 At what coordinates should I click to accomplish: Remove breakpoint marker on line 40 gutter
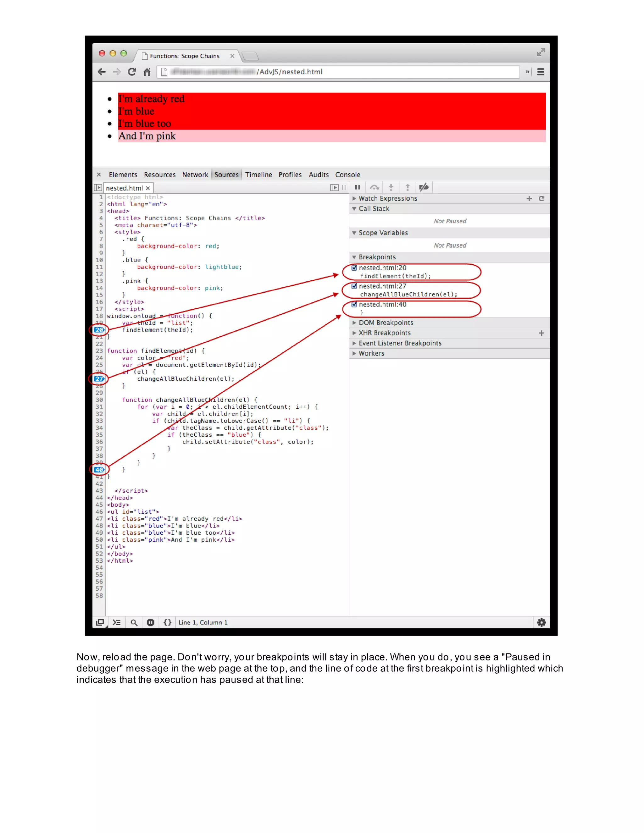pyautogui.click(x=99, y=470)
